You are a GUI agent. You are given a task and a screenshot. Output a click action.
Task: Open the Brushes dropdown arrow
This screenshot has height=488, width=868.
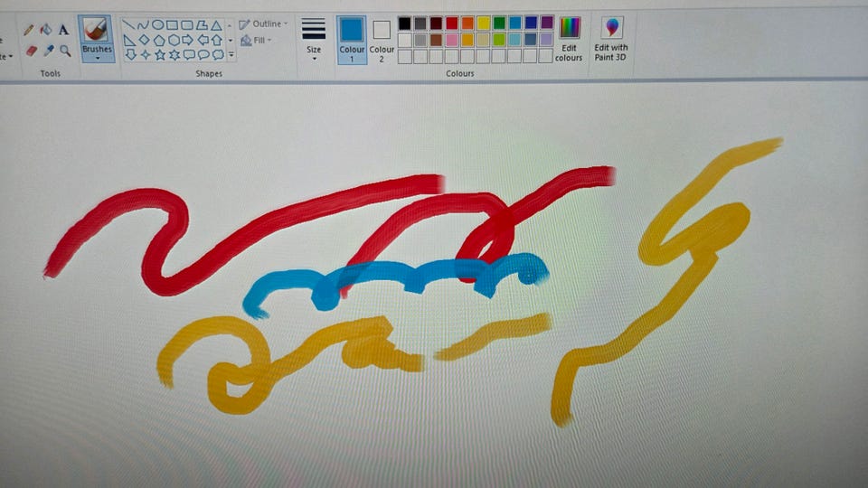pos(98,58)
